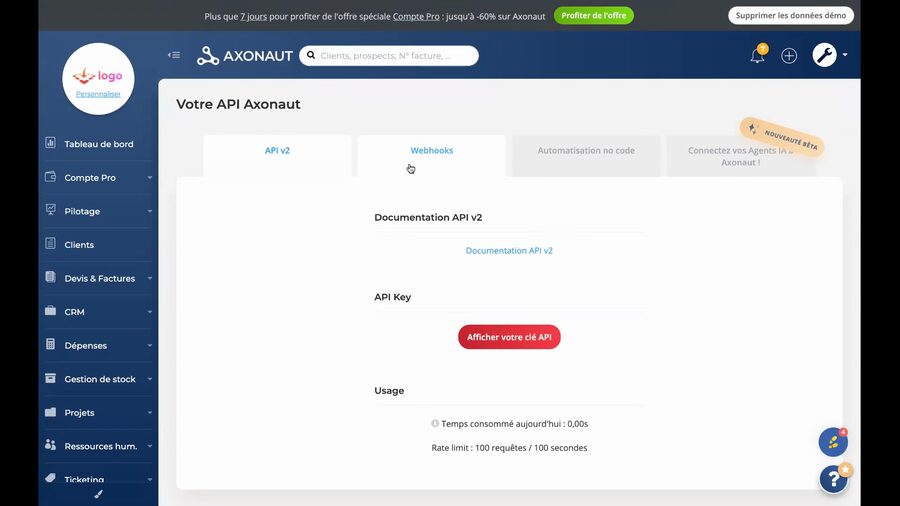Click the Axonaut logo in header
Screen dimensions: 900x506
pos(245,56)
